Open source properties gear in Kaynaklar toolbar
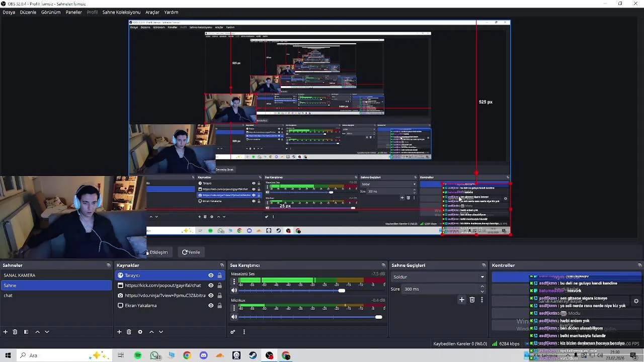The height and width of the screenshot is (362, 644). pyautogui.click(x=140, y=332)
